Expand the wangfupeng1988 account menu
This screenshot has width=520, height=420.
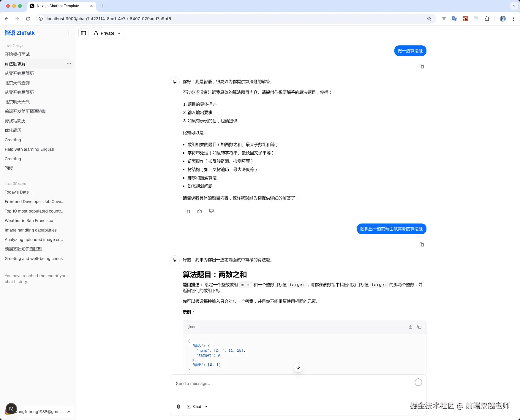pos(38,411)
